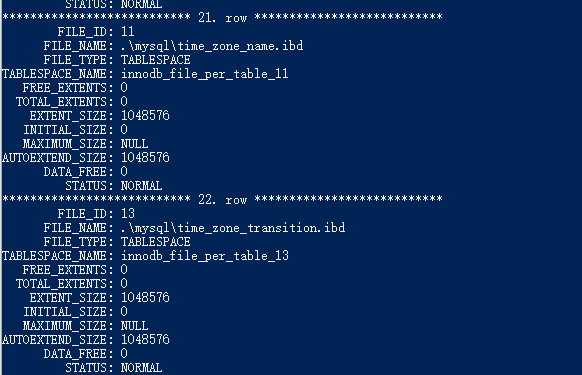This screenshot has width=582, height=375.
Task: Click FILE_ID value 13
Action: click(x=128, y=213)
